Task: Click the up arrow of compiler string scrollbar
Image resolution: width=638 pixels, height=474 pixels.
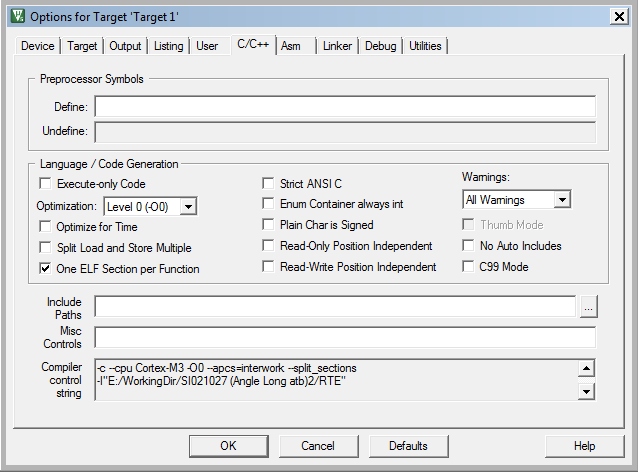Action: (586, 369)
